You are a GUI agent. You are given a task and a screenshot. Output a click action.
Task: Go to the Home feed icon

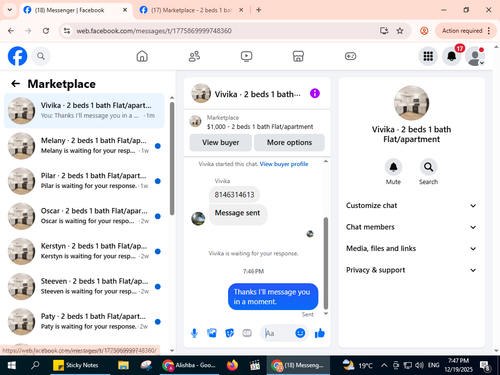(x=142, y=56)
